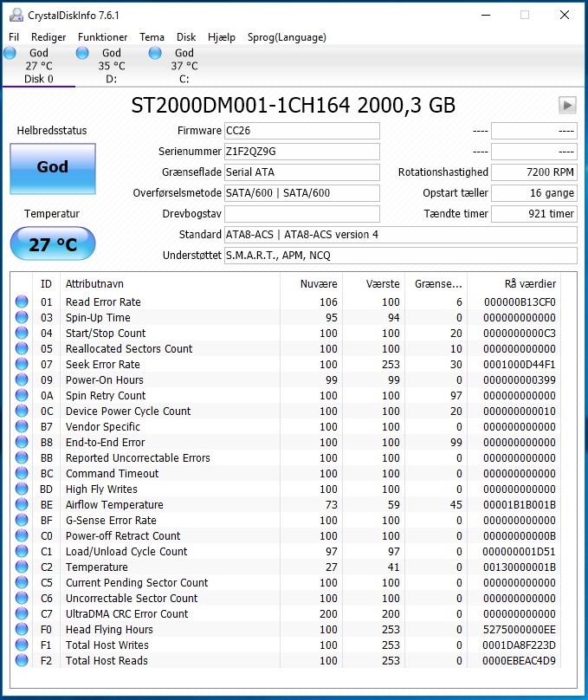Open the Disk menu
Screen dimensions: 588x700
(x=186, y=37)
